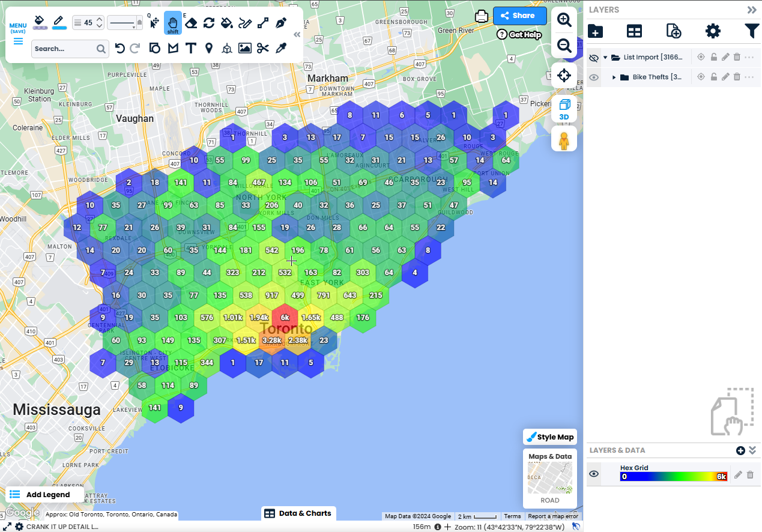Collapse the Layers & Data section
This screenshot has height=532, width=762.
(752, 450)
